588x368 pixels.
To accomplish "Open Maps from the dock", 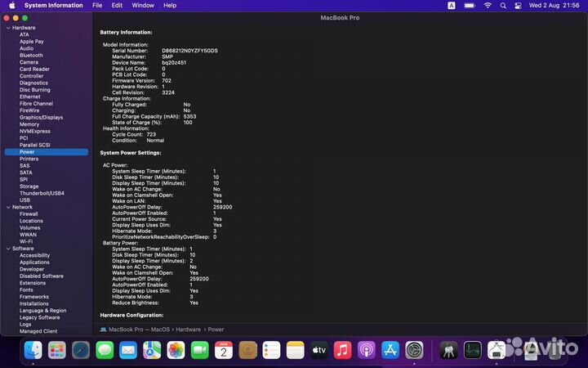I will tap(152, 350).
